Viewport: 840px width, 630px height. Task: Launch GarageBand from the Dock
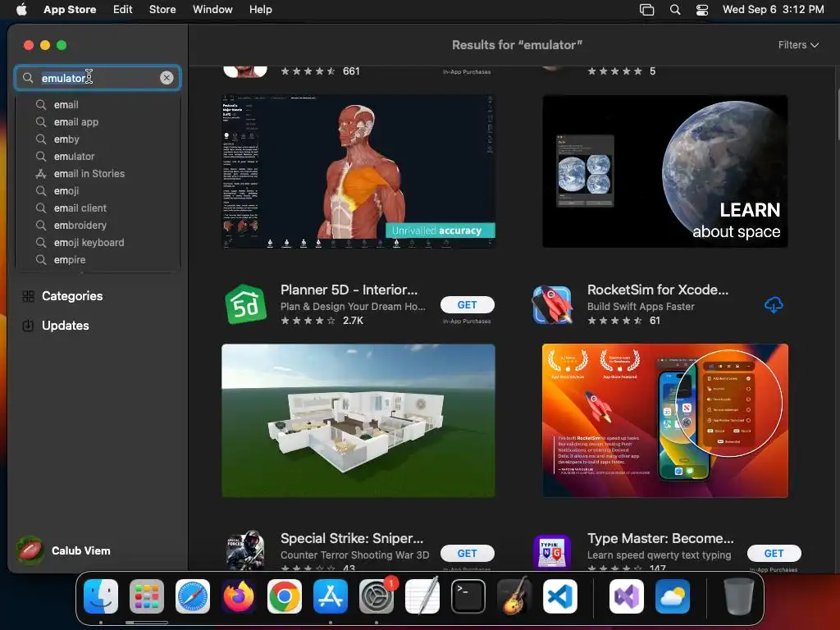click(514, 596)
